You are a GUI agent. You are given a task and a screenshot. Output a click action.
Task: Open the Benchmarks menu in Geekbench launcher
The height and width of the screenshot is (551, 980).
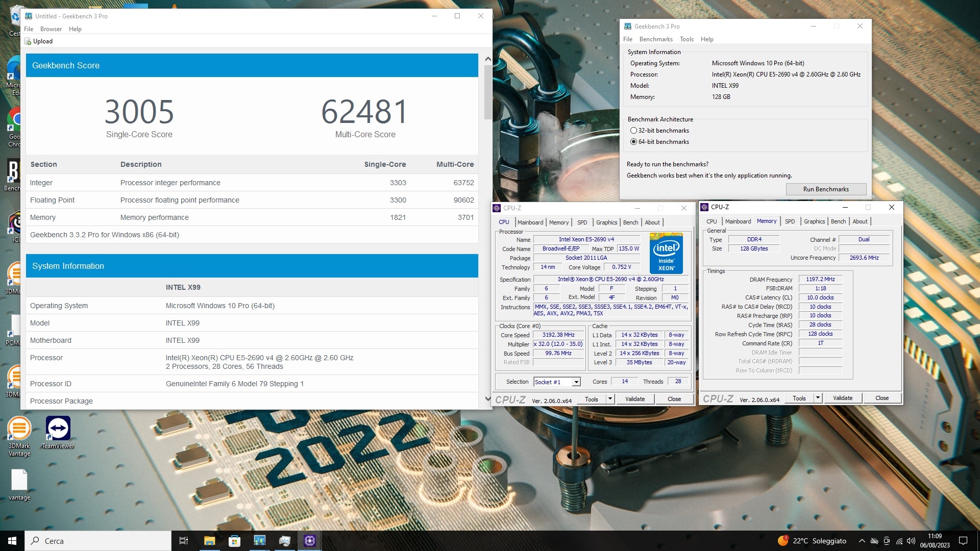pyautogui.click(x=656, y=39)
